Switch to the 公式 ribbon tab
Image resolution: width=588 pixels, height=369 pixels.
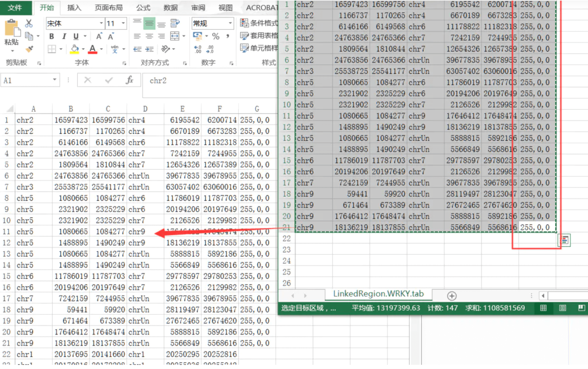pos(143,8)
